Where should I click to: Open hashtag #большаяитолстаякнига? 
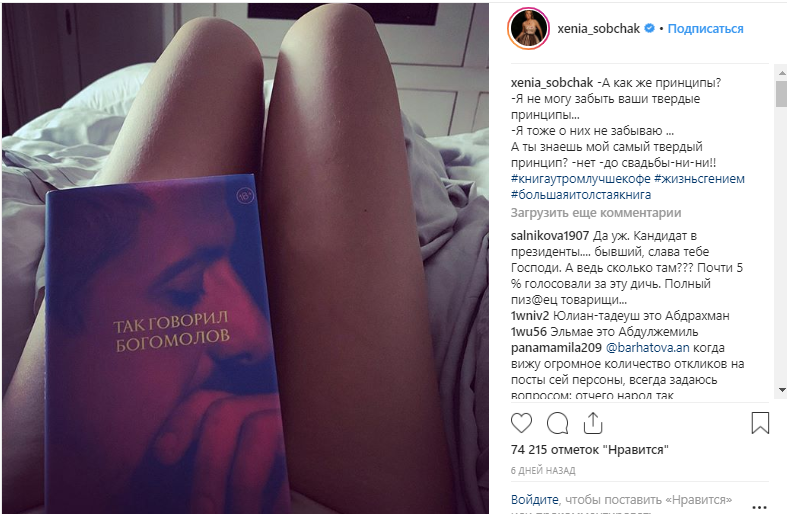(x=581, y=195)
